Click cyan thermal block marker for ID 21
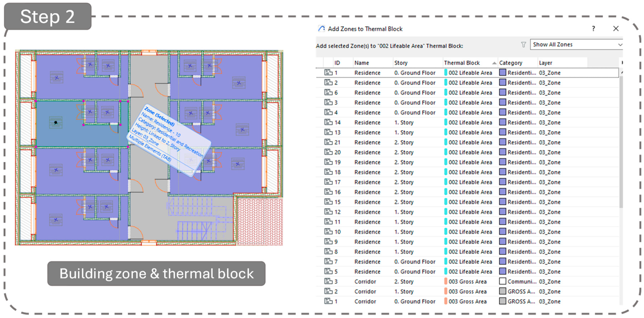The image size is (644, 318). [x=446, y=142]
